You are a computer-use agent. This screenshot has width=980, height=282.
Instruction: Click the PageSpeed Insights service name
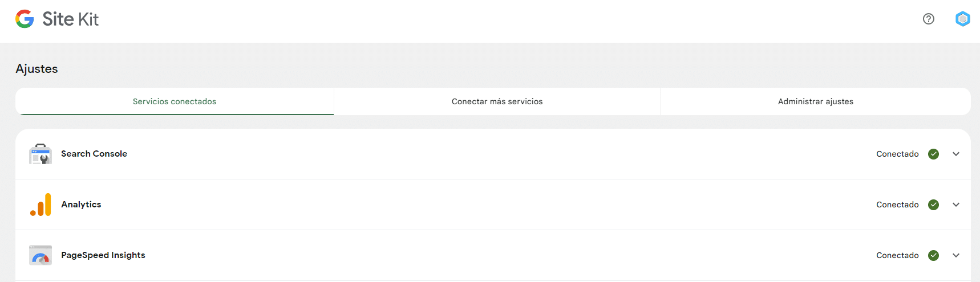coord(103,255)
